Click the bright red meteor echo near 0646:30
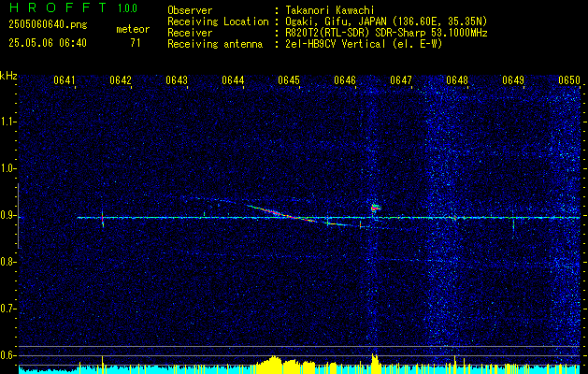Viewport: 588px width, 374px height. click(x=375, y=207)
